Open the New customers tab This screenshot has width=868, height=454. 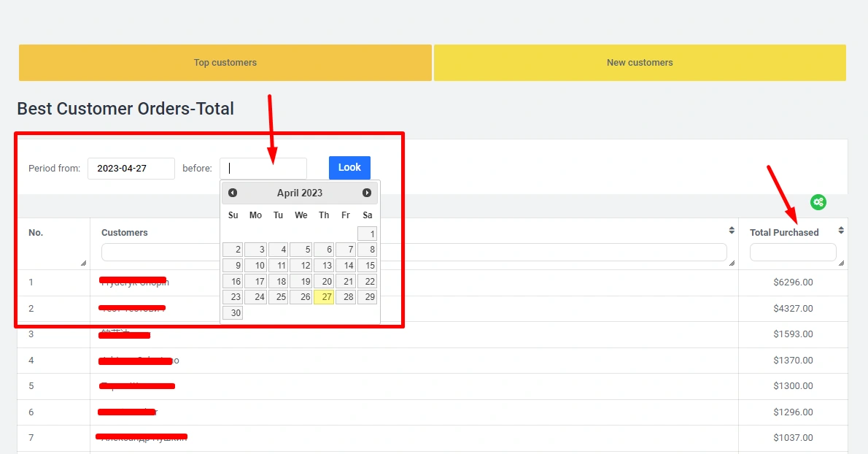point(640,63)
